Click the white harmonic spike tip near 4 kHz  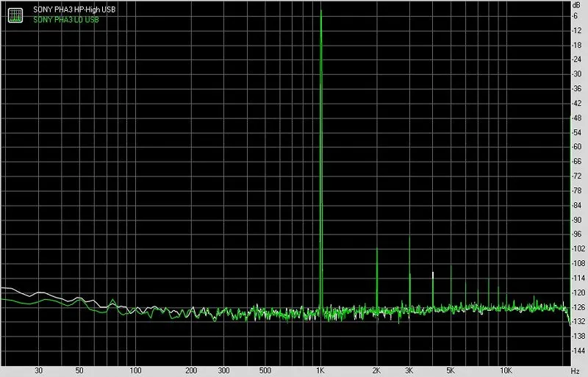[433, 273]
